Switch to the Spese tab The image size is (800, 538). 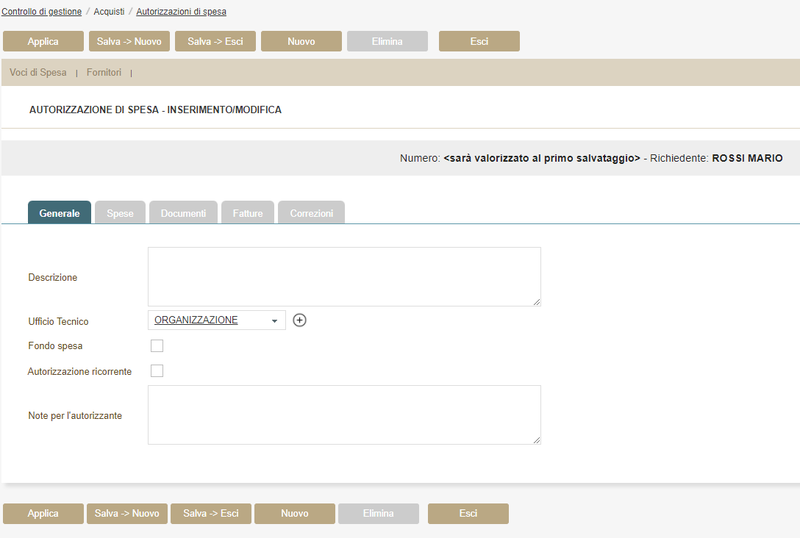click(120, 213)
